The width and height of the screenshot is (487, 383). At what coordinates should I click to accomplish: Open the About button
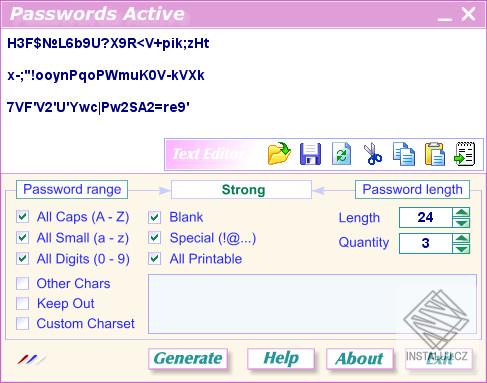(x=360, y=359)
